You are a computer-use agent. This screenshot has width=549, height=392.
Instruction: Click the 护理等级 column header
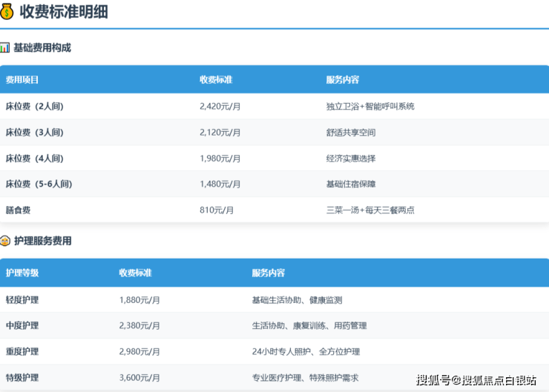[x=22, y=273]
